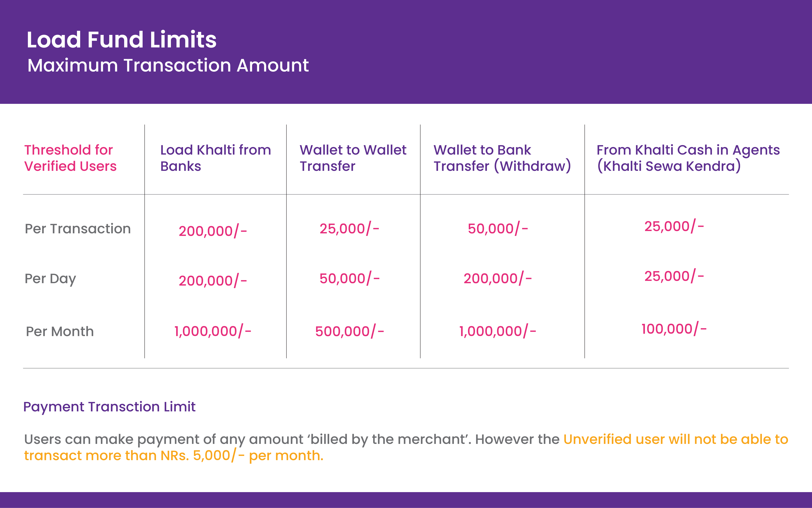Click the "Payment Transction Limit" heading
The width and height of the screenshot is (812, 508).
click(x=109, y=407)
